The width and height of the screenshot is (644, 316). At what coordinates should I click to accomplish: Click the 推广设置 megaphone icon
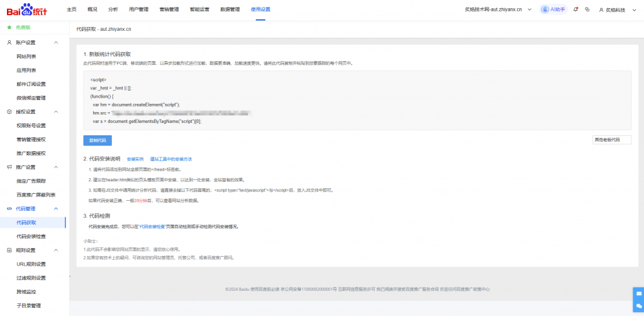(x=9, y=167)
